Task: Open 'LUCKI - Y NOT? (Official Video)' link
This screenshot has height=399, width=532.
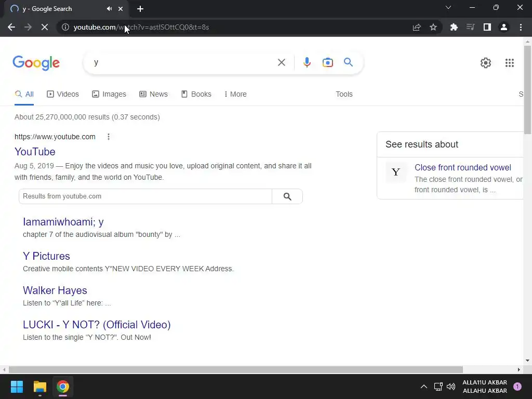Action: click(x=97, y=325)
